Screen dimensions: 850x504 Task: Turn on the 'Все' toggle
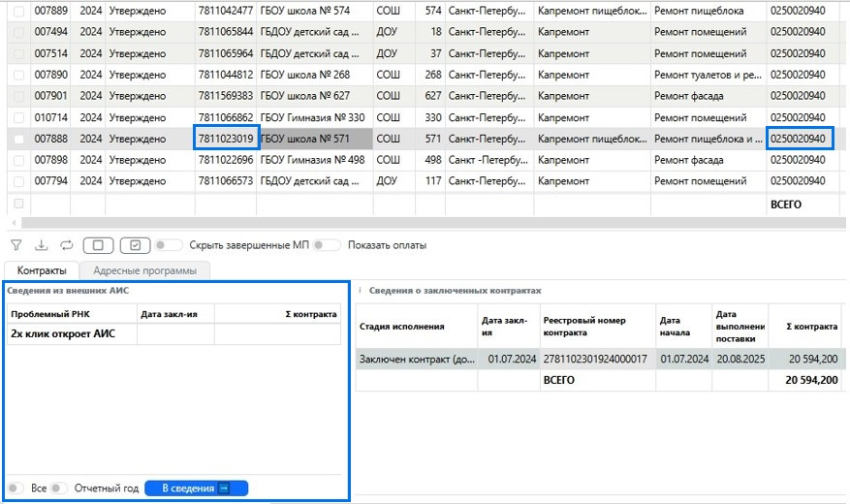(16, 488)
